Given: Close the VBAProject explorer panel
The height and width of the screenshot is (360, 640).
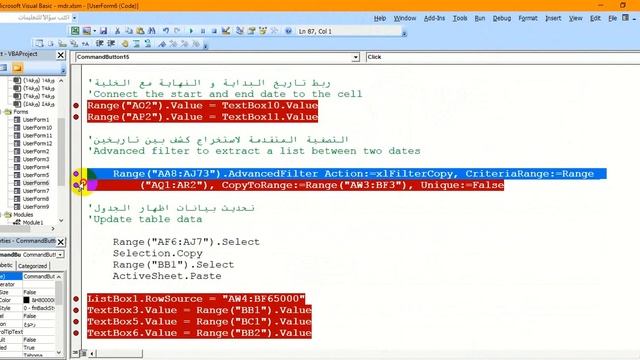Looking at the screenshot, I should pos(60,55).
